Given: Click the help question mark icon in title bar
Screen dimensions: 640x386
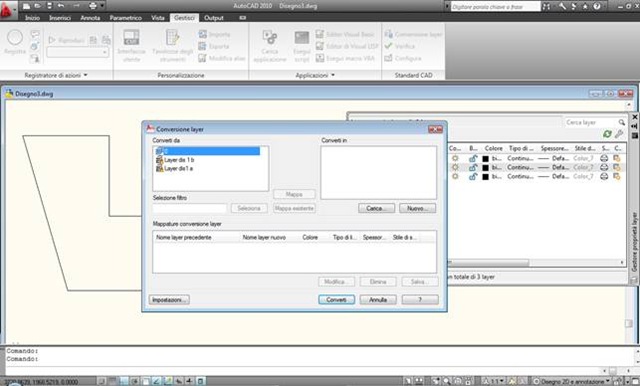Looking at the screenshot, I should pos(597,6).
